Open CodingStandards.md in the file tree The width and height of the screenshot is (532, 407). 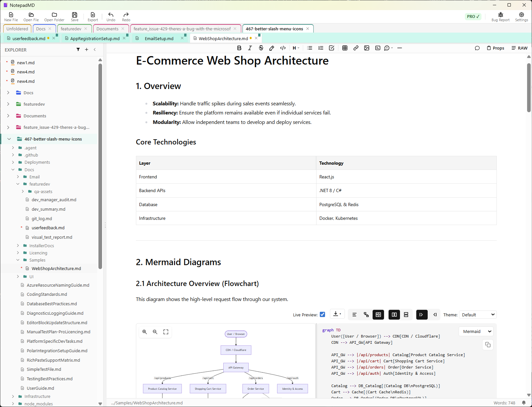(x=47, y=294)
